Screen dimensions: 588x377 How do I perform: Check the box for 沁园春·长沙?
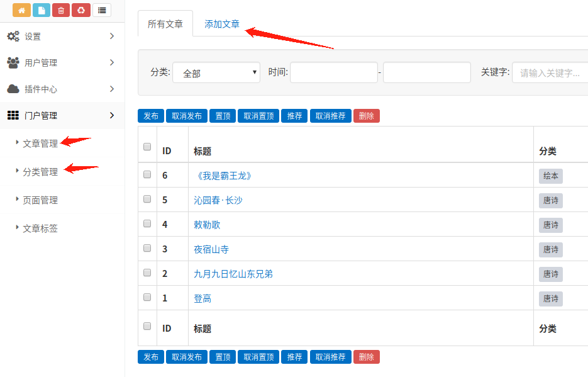[147, 199]
